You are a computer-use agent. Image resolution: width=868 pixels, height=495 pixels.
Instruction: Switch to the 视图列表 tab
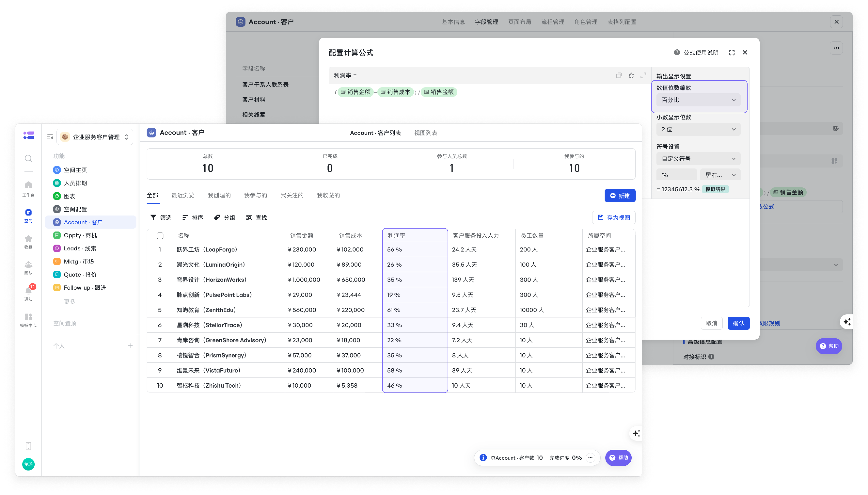426,133
